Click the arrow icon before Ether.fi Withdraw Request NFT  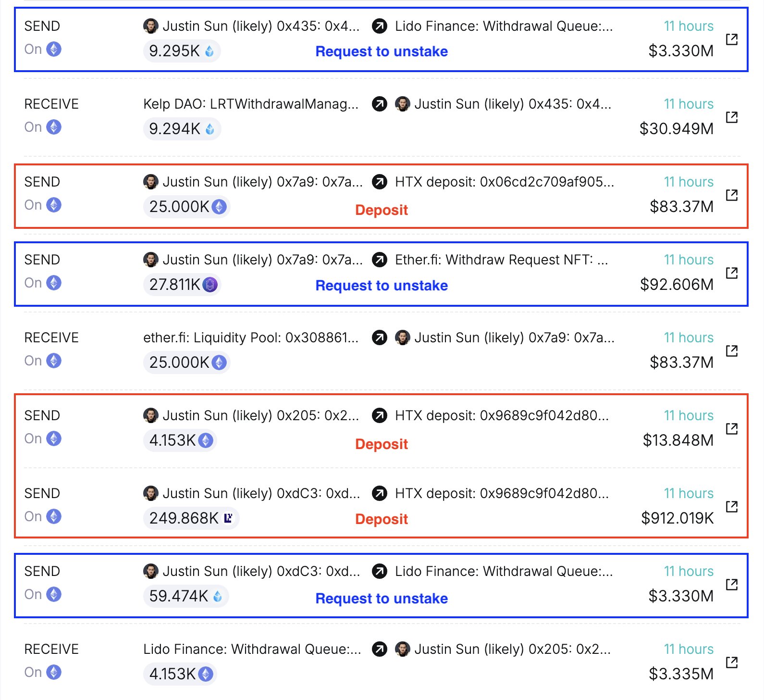point(380,260)
